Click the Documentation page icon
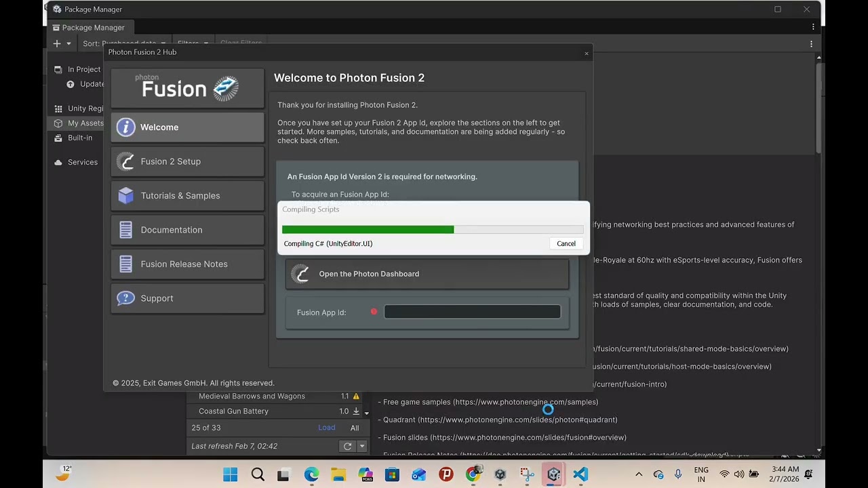 pyautogui.click(x=125, y=230)
